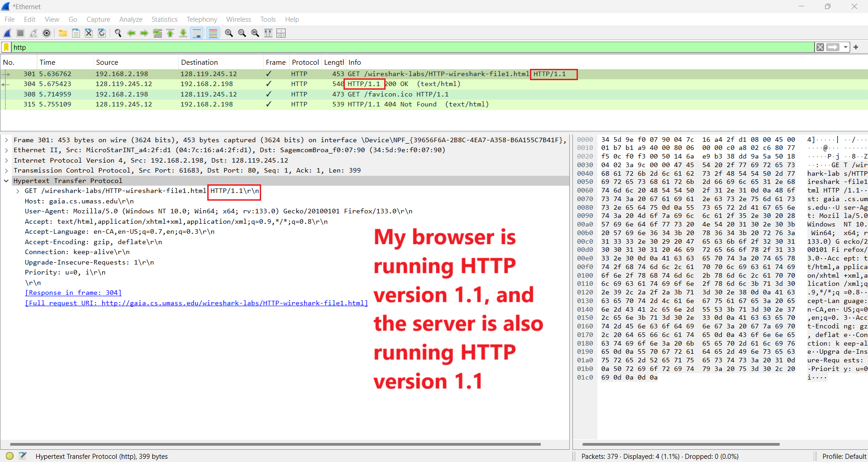Expand the Frame 301 tree row
Screen dimensions: 868x462
tap(6, 140)
